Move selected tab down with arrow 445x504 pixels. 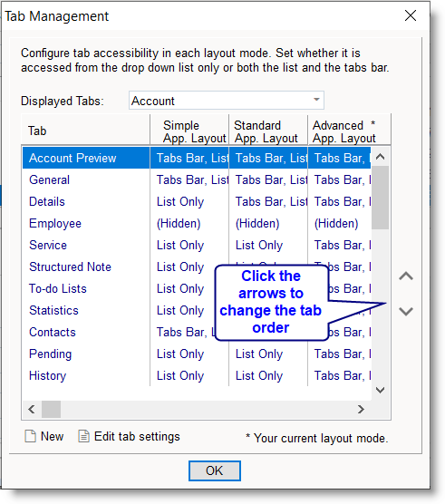click(x=406, y=311)
